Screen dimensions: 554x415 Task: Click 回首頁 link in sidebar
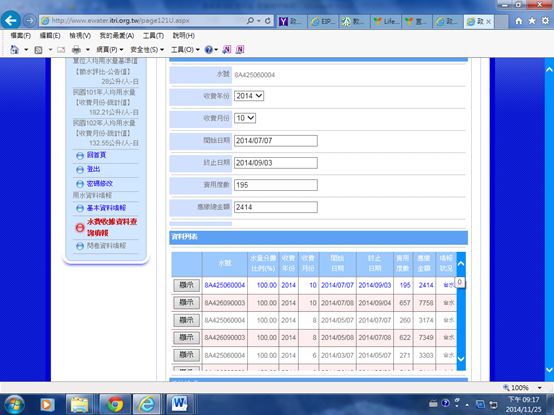(96, 155)
